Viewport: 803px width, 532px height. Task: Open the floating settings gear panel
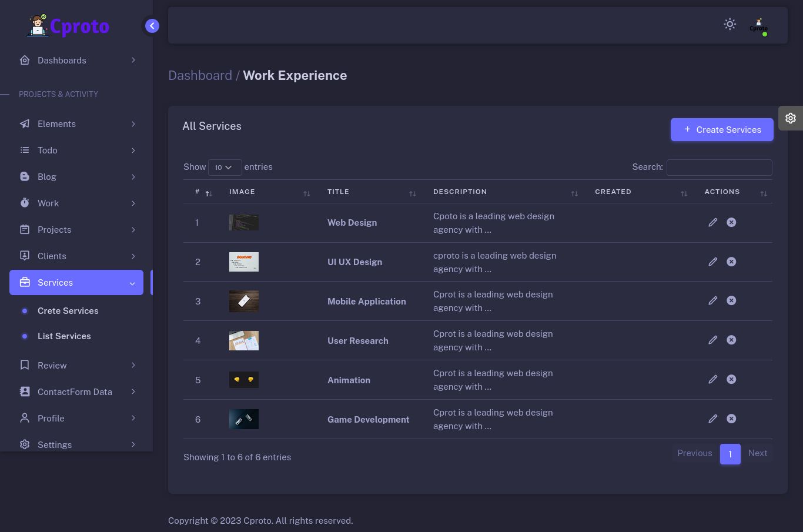[791, 118]
